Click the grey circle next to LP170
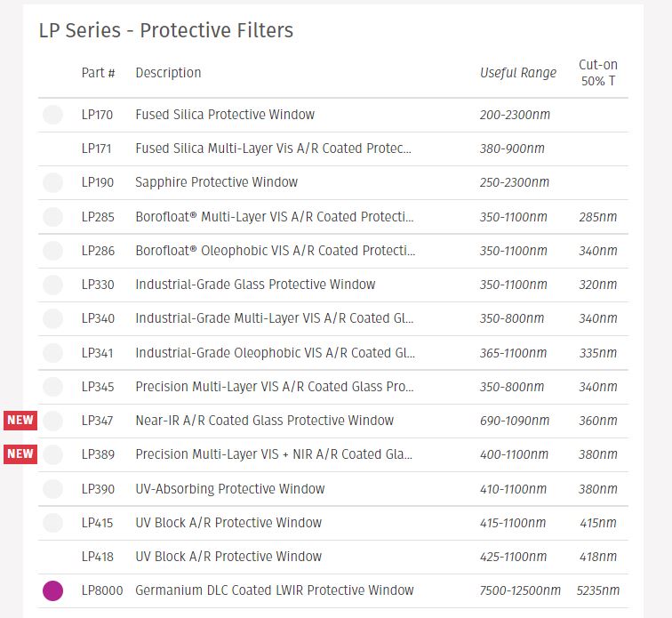The width and height of the screenshot is (672, 618). 52,115
